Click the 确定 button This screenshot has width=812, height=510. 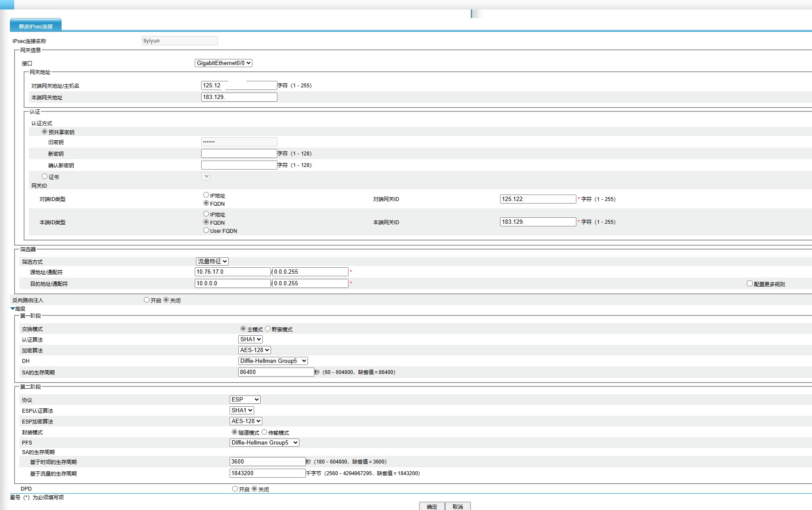pyautogui.click(x=432, y=507)
